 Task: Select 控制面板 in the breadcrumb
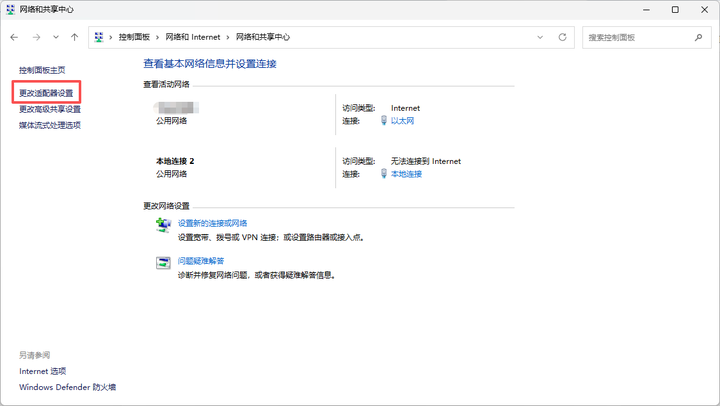134,37
